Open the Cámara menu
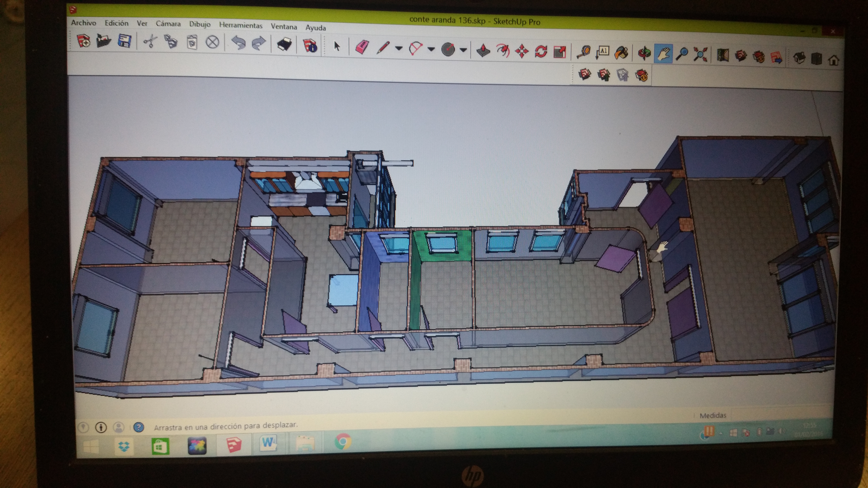Image resolution: width=868 pixels, height=488 pixels. pyautogui.click(x=168, y=24)
